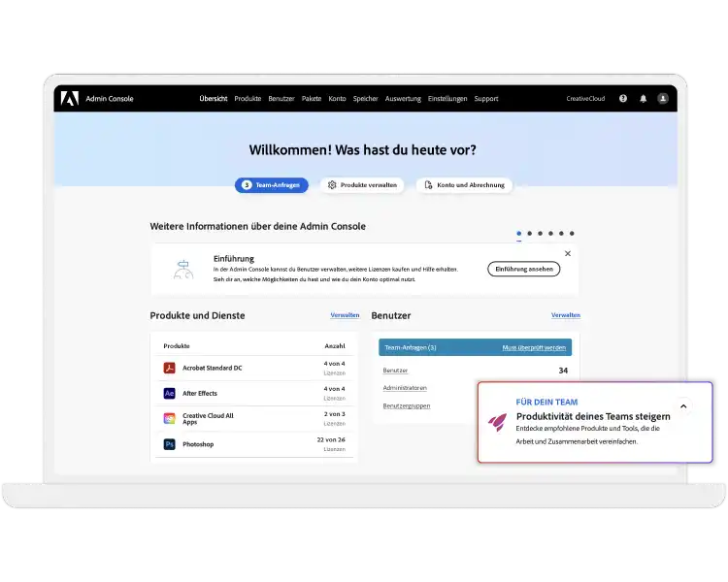Screen dimensions: 728x582
Task: Open the user profile avatar
Action: pyautogui.click(x=663, y=98)
